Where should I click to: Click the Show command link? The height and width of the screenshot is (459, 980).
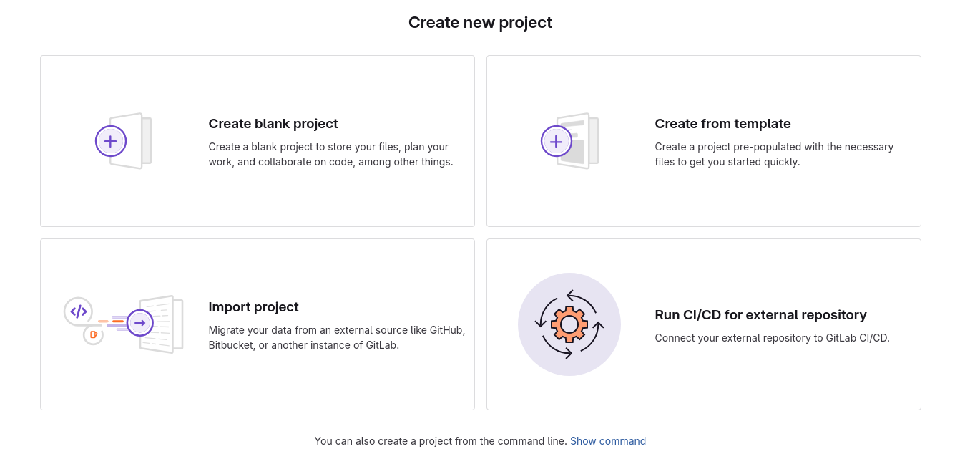pos(608,440)
